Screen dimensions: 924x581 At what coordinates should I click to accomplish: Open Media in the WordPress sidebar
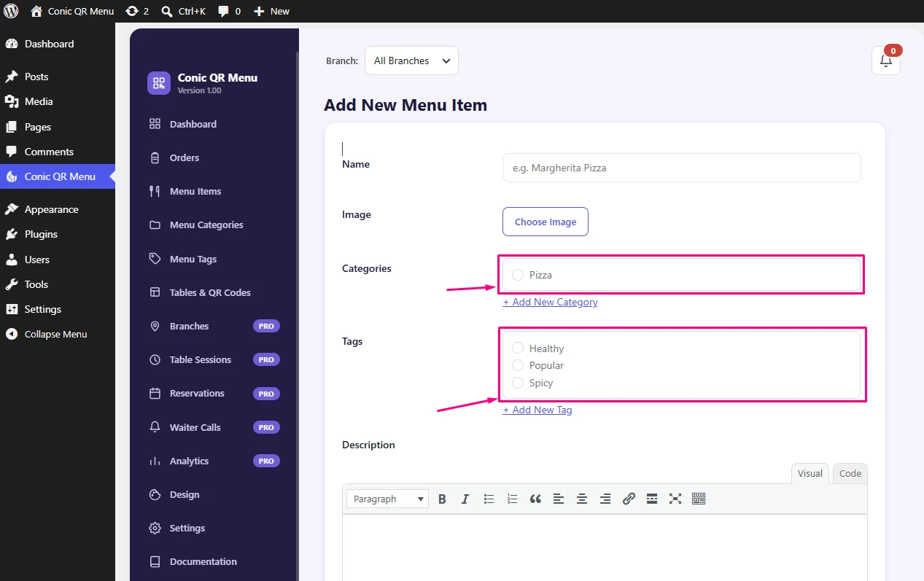point(58,101)
